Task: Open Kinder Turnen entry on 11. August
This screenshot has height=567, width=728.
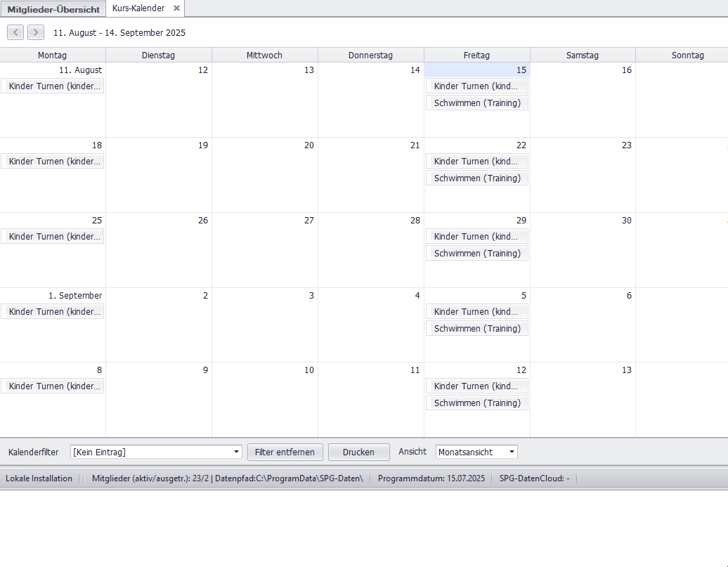Action: pyautogui.click(x=53, y=86)
